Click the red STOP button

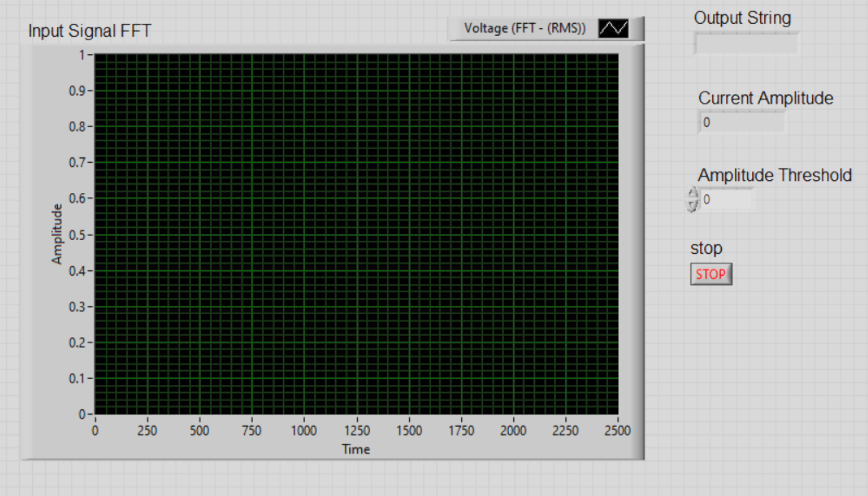(711, 274)
